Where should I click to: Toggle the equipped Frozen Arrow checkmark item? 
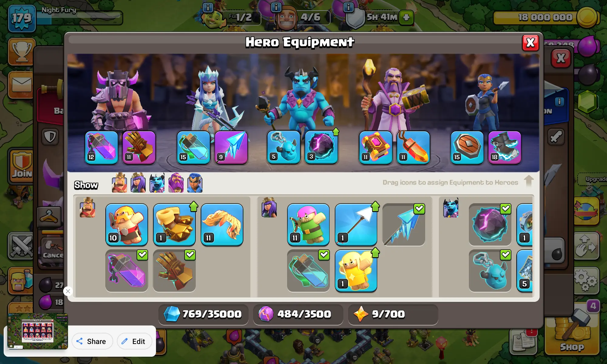pos(404,224)
